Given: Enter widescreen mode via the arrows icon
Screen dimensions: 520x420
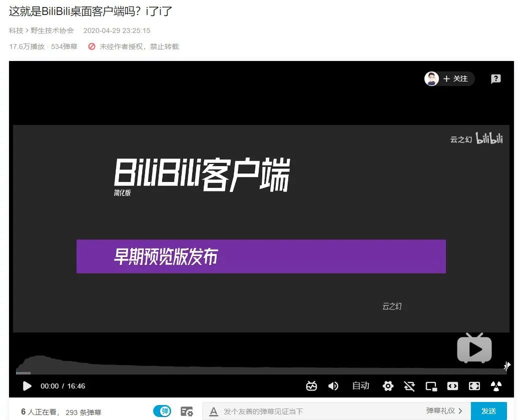Looking at the screenshot, I should pyautogui.click(x=452, y=386).
